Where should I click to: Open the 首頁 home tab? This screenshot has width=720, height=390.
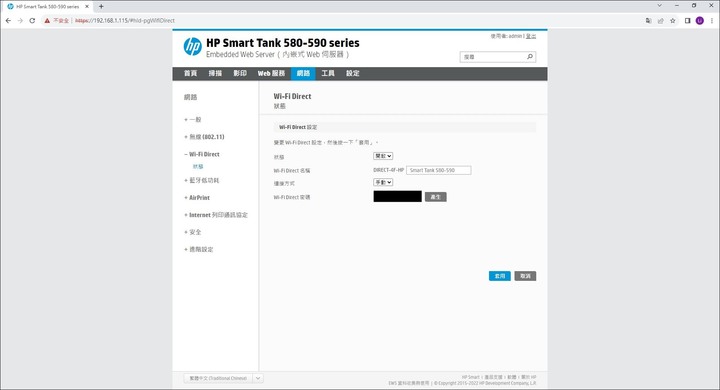click(191, 73)
